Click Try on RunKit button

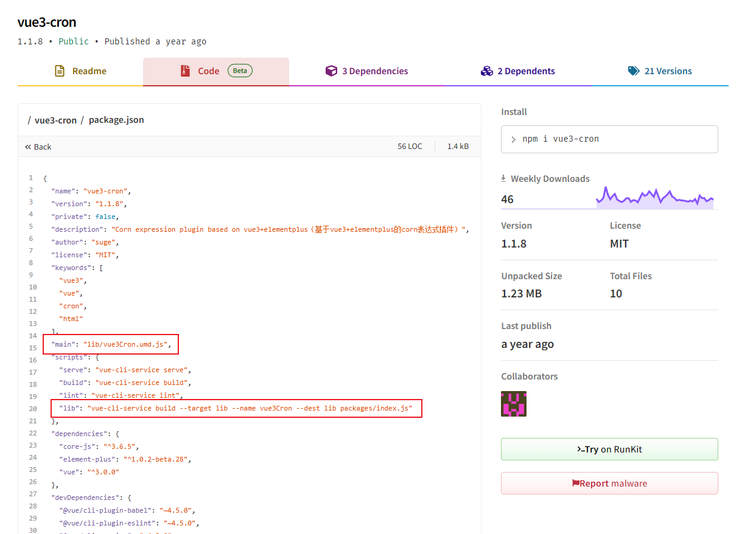(609, 449)
